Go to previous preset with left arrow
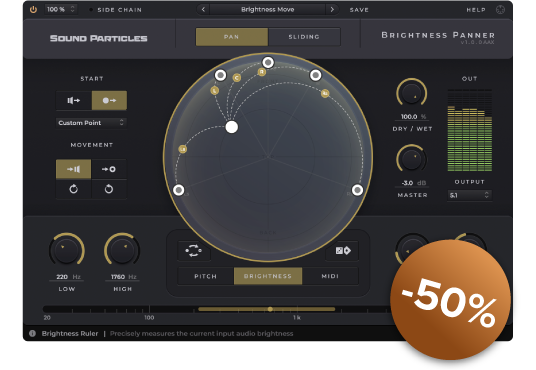The height and width of the screenshot is (370, 536). coord(203,10)
